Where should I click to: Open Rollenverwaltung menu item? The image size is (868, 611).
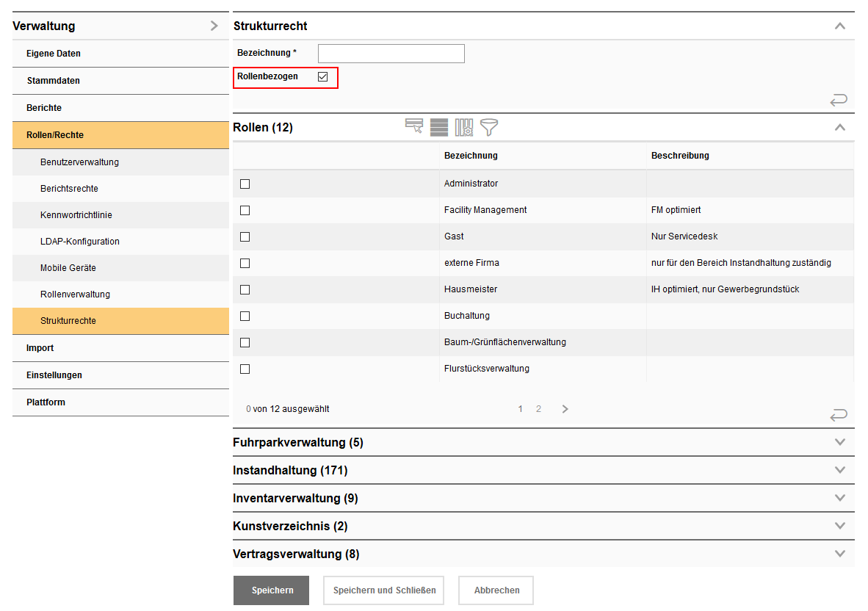75,294
